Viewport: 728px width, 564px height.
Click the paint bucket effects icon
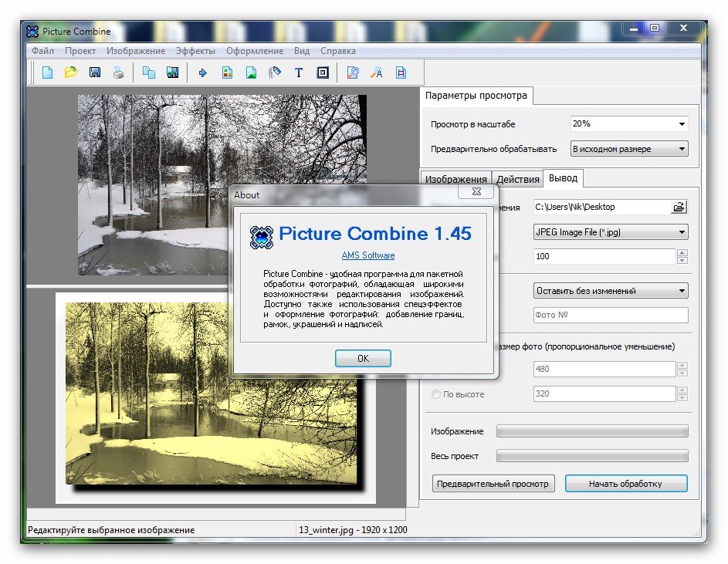pyautogui.click(x=275, y=73)
